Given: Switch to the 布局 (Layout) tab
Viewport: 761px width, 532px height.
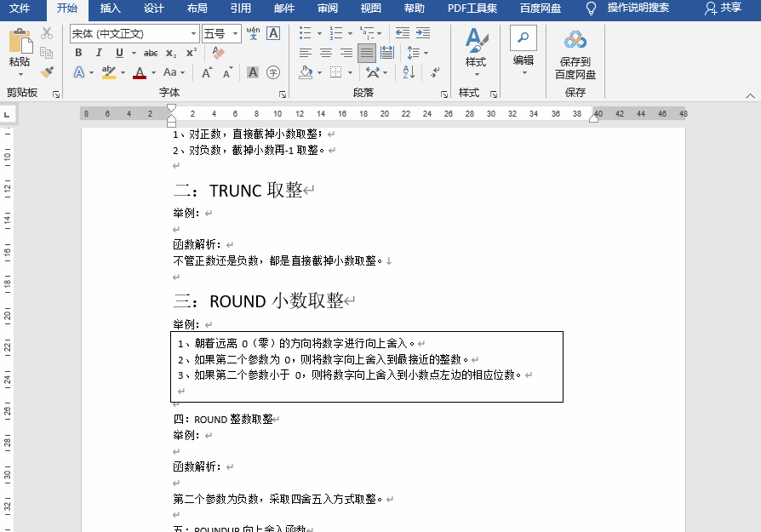Looking at the screenshot, I should [197, 9].
